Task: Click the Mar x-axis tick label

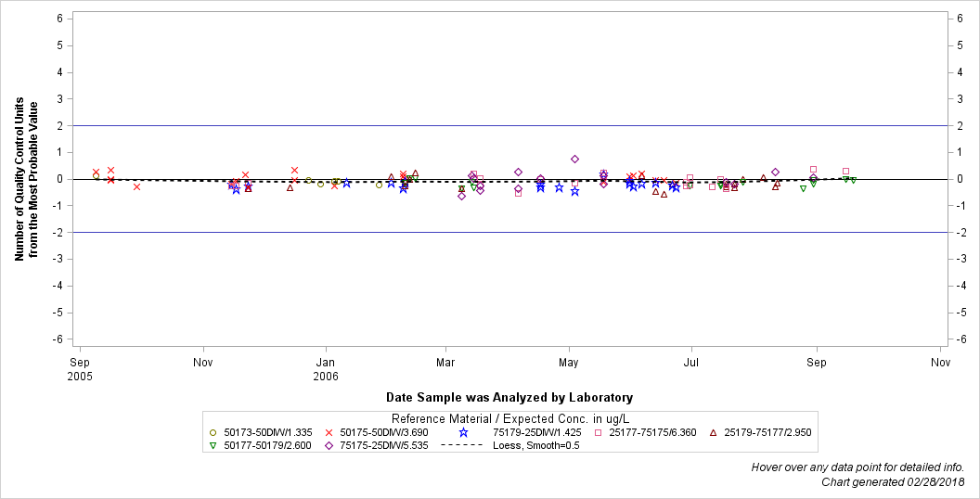Action: [x=445, y=363]
